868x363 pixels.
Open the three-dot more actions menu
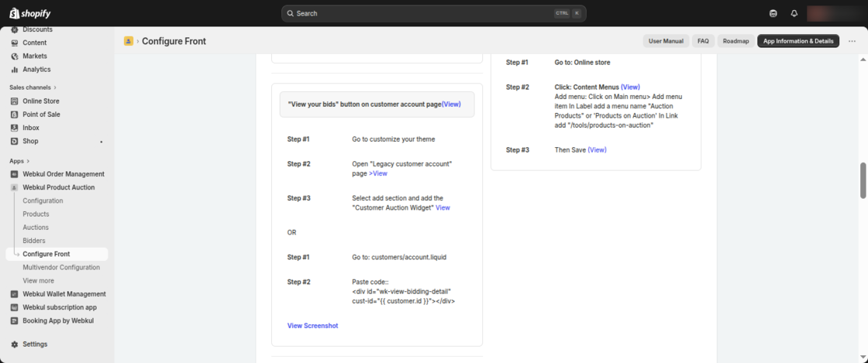[x=852, y=41]
